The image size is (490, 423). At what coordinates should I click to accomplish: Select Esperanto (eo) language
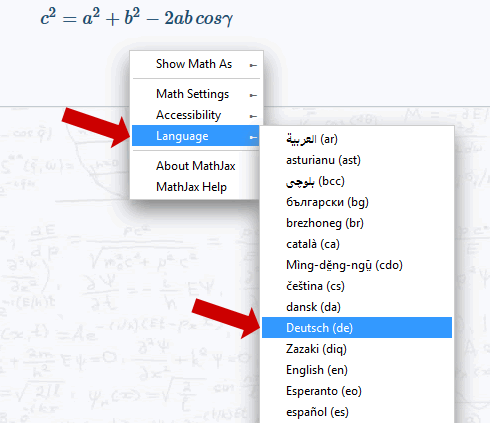[357, 391]
